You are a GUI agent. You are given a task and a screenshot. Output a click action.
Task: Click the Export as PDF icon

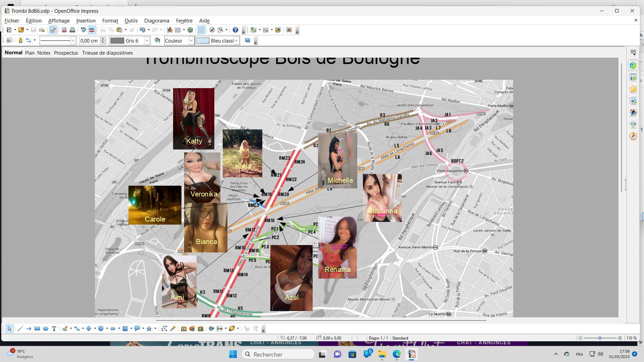click(x=64, y=30)
